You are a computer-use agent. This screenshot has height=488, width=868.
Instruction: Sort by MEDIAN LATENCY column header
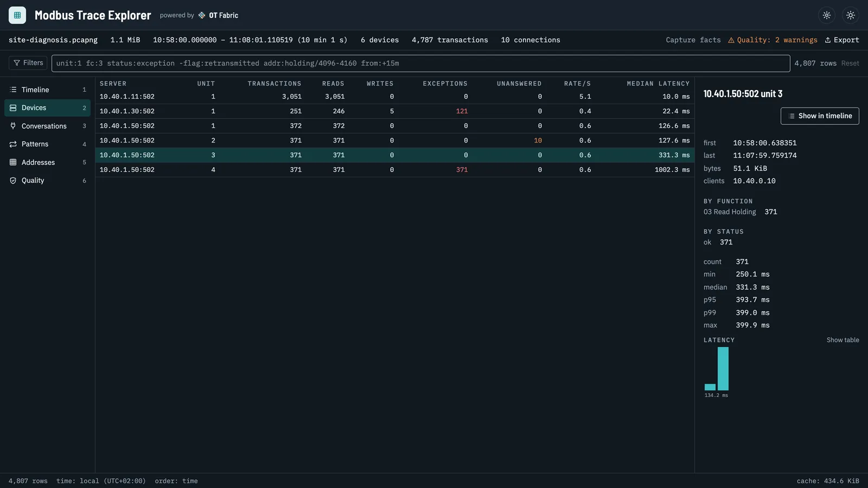pyautogui.click(x=658, y=84)
